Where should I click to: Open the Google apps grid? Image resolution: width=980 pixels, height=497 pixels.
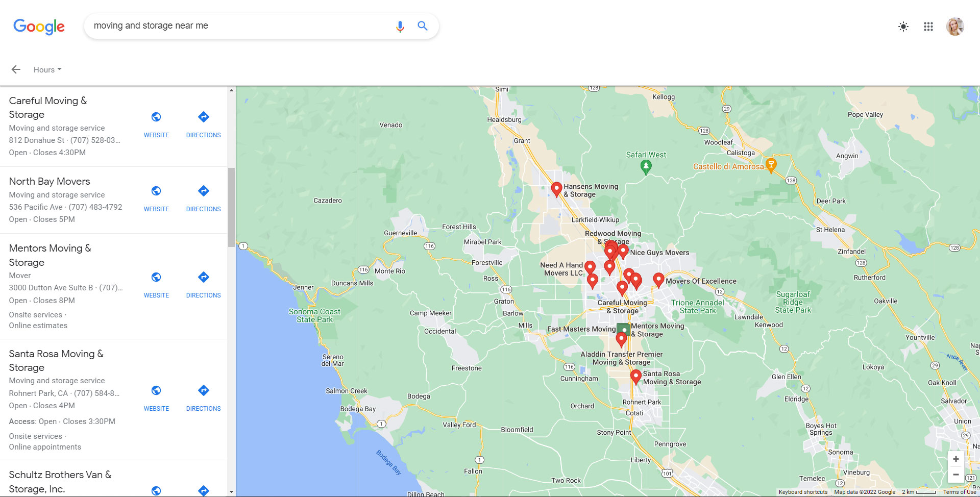pyautogui.click(x=928, y=27)
